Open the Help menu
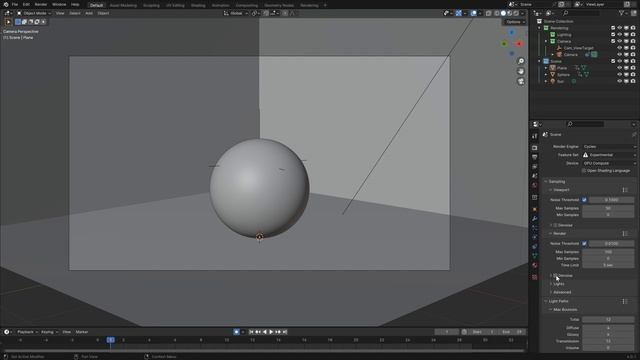The width and height of the screenshot is (640, 360). 75,4
